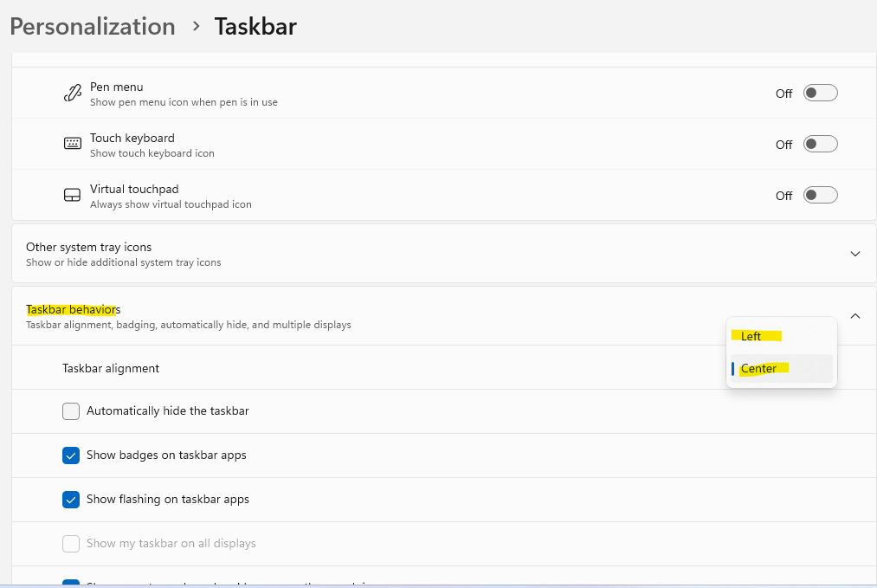
Task: Switch on the Virtual touchpad toggle
Action: click(x=819, y=195)
